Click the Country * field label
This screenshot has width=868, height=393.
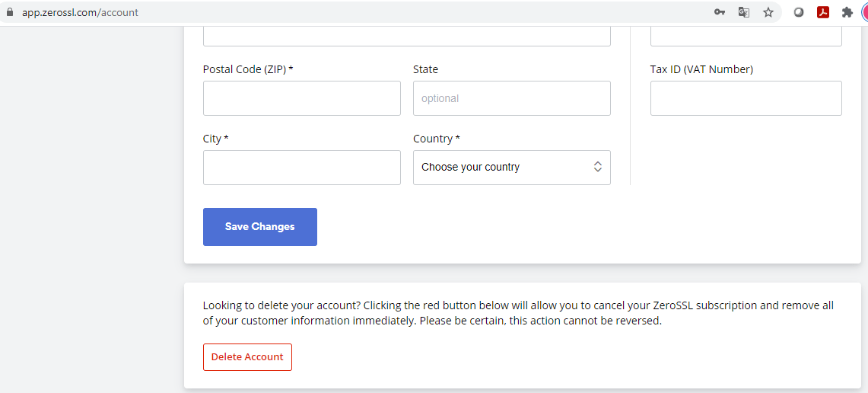point(436,139)
